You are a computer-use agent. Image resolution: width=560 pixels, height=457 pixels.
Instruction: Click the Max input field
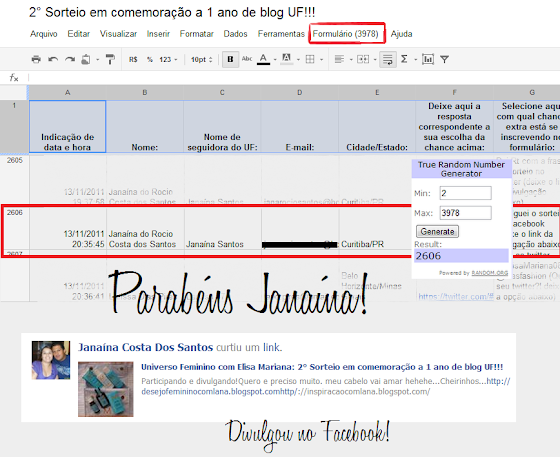465,213
